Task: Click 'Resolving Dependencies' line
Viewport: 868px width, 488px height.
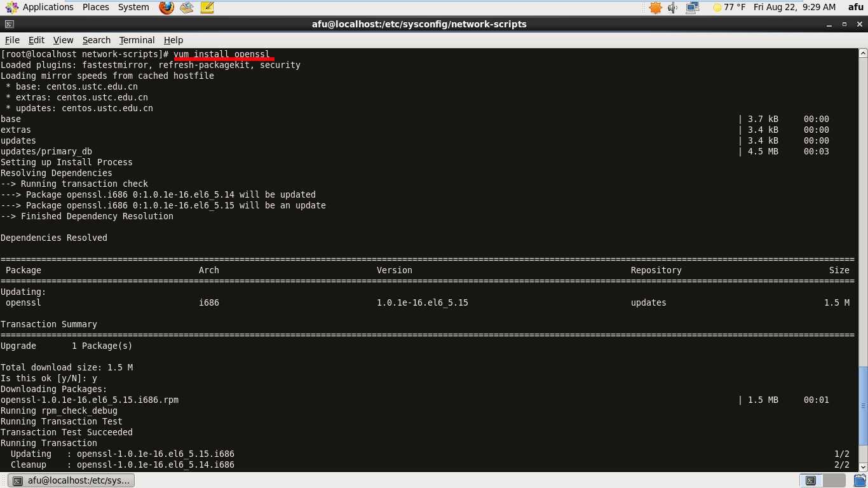Action: pyautogui.click(x=57, y=173)
